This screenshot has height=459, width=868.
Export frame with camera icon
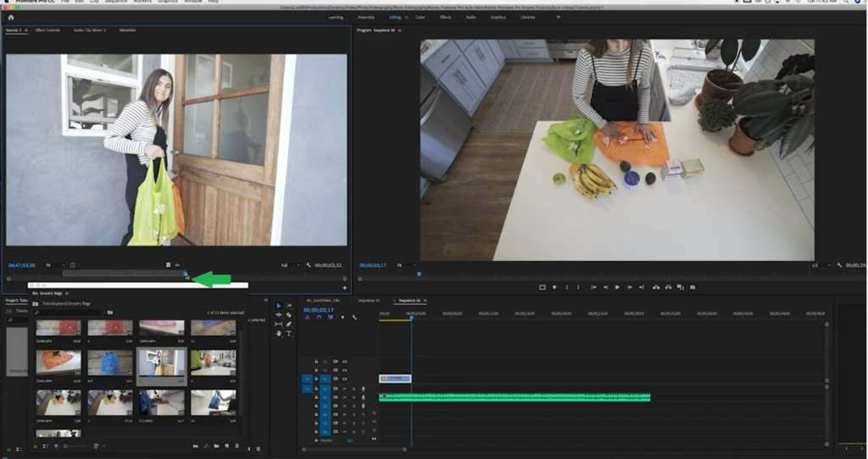693,288
